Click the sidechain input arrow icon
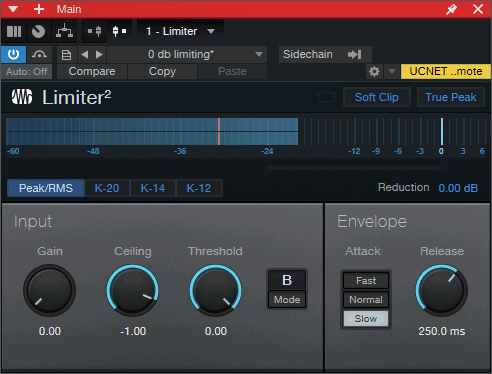Image resolution: width=492 pixels, height=374 pixels. pyautogui.click(x=354, y=54)
